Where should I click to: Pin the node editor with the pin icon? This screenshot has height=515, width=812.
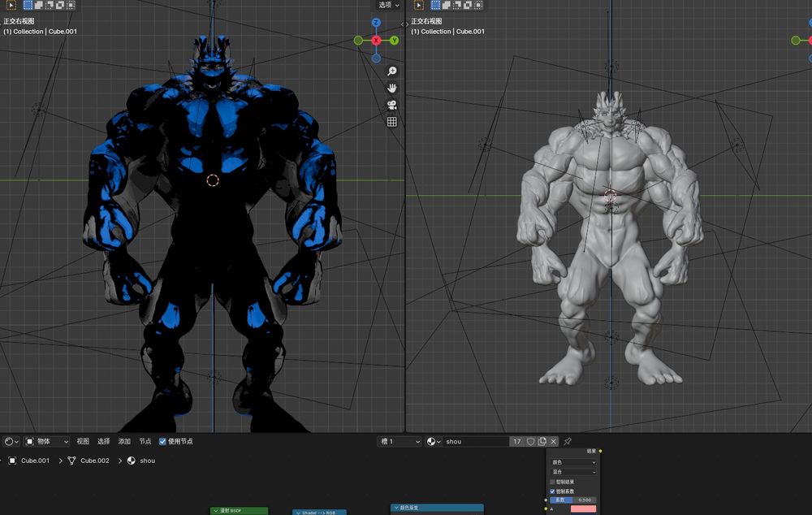568,441
